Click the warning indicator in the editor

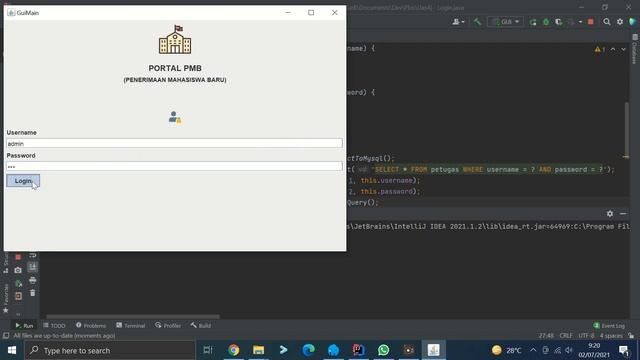click(x=600, y=49)
